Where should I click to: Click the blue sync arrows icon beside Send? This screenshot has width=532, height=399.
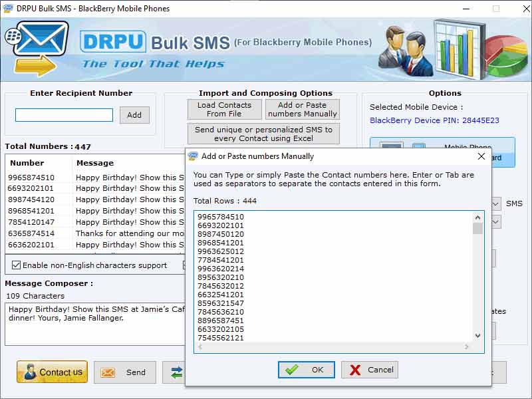pyautogui.click(x=176, y=371)
